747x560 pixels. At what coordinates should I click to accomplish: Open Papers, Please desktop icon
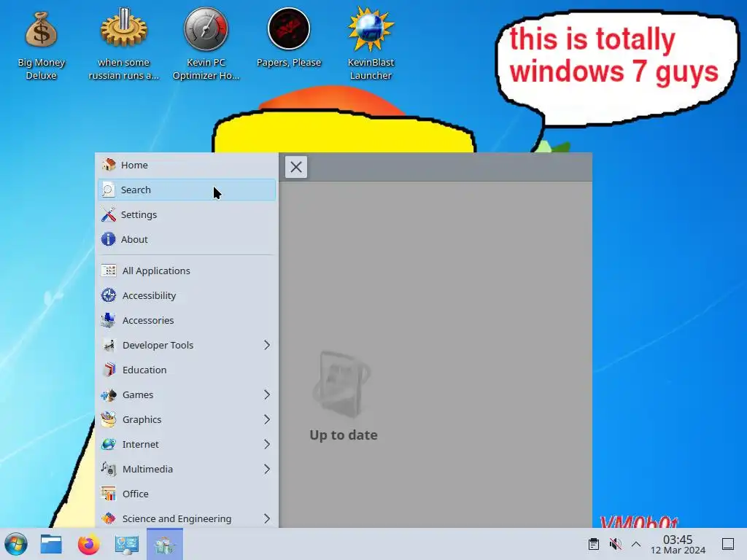tap(289, 38)
